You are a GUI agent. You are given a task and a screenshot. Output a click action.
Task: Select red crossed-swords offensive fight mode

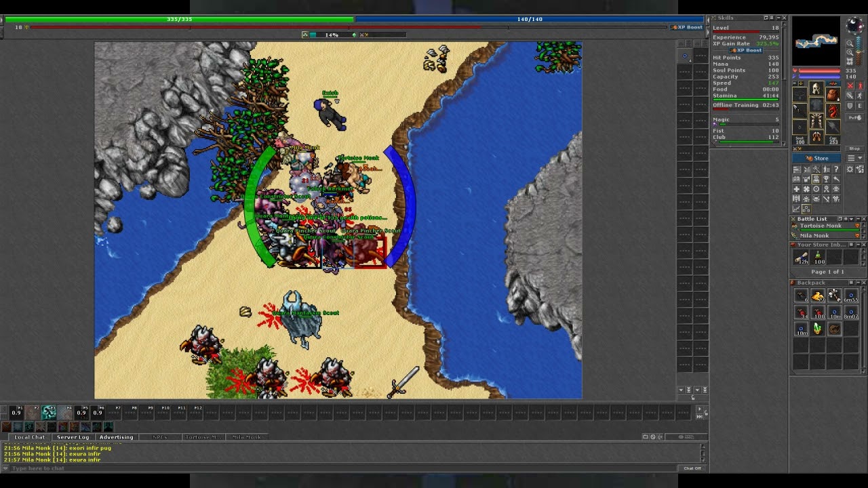click(x=851, y=86)
